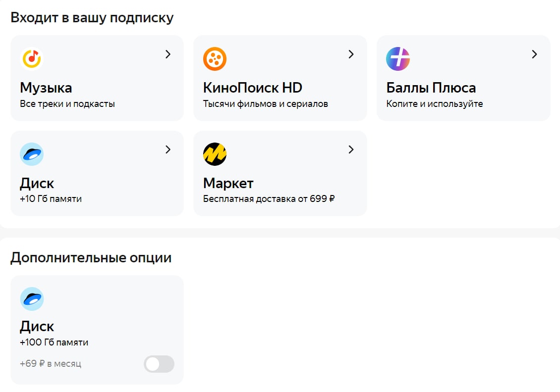Viewport: 560px width, 392px height.
Task: Open the Диск +10 ГБ chevron arrow
Action: point(168,149)
